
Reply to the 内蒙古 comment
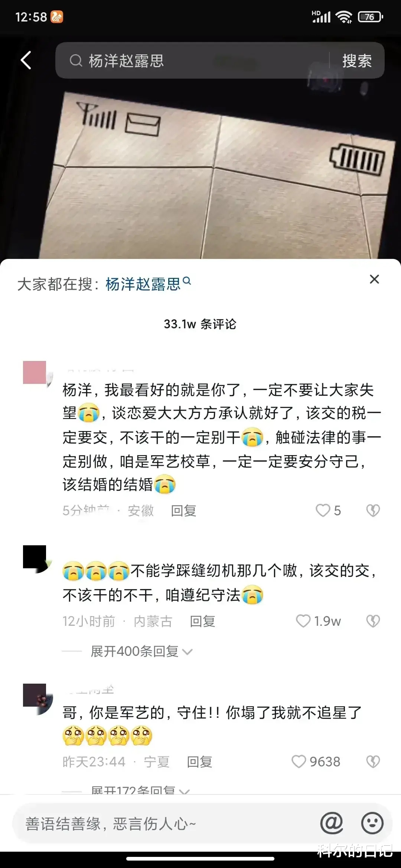coord(202,621)
